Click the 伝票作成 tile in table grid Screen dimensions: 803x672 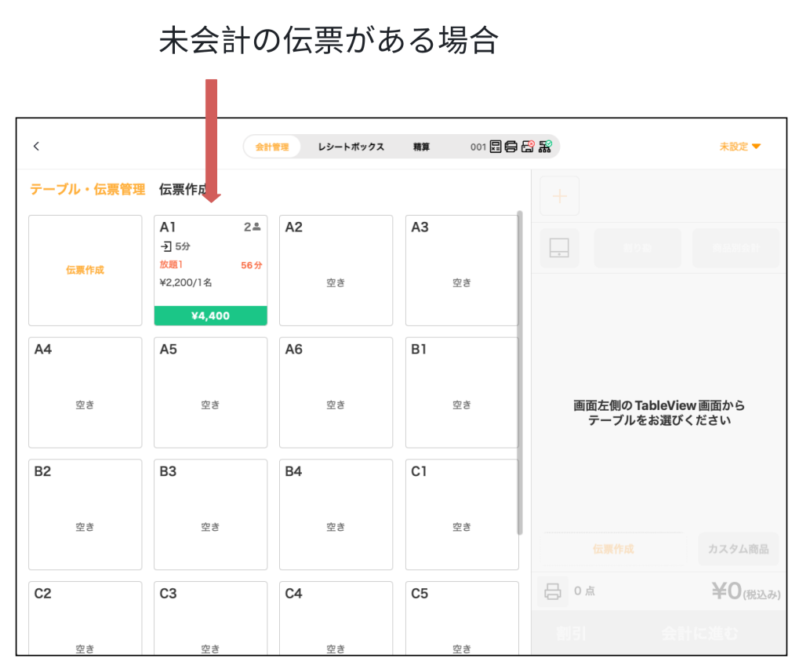click(x=85, y=270)
